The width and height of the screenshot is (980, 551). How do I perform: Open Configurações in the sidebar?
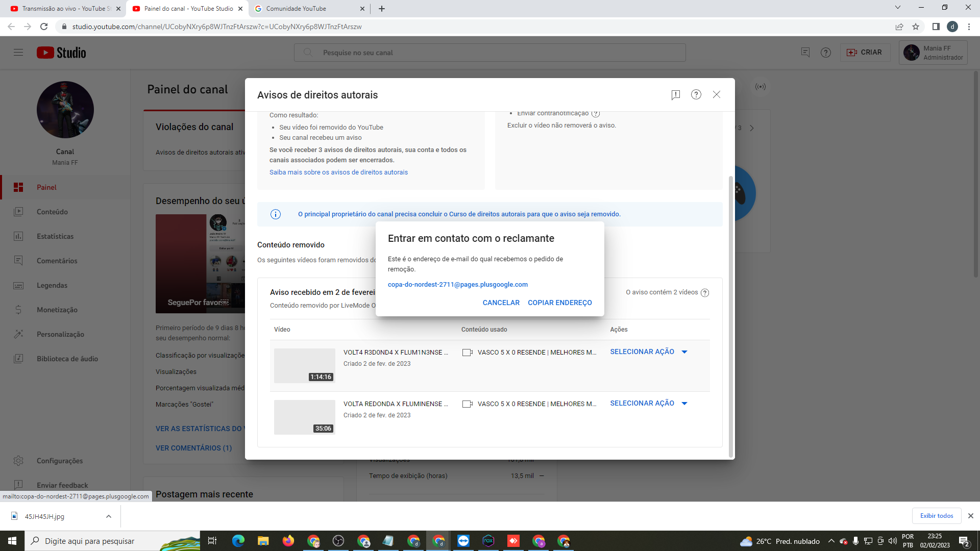[x=65, y=461]
